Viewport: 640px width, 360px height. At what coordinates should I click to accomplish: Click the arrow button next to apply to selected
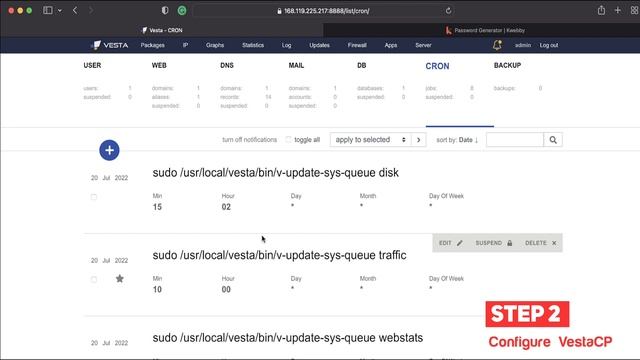(418, 140)
